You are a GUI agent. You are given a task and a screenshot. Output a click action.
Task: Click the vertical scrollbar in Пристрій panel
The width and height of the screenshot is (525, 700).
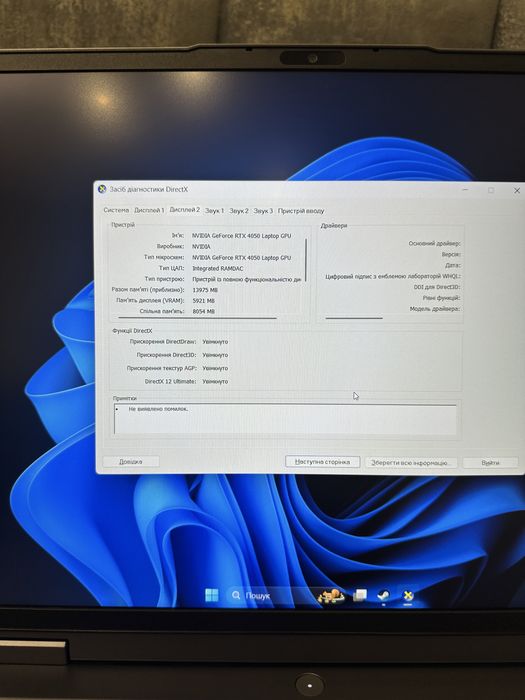coord(306,260)
